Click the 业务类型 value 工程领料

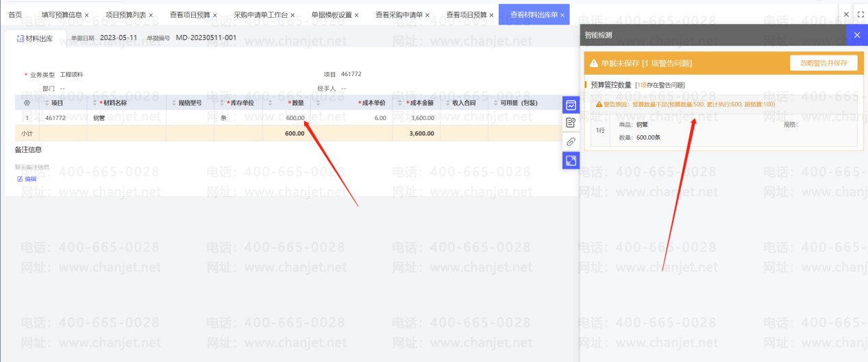(x=71, y=74)
